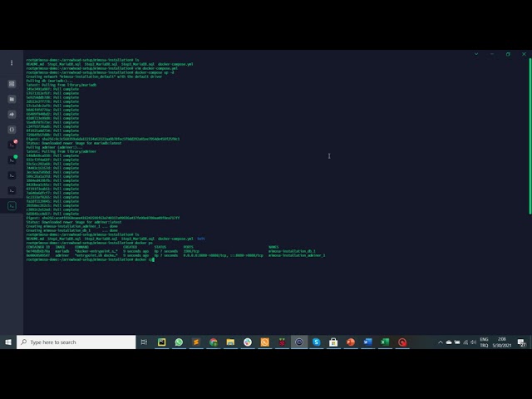Open Task View on the taskbar
The height and width of the screenshot is (399, 532).
pos(144,342)
